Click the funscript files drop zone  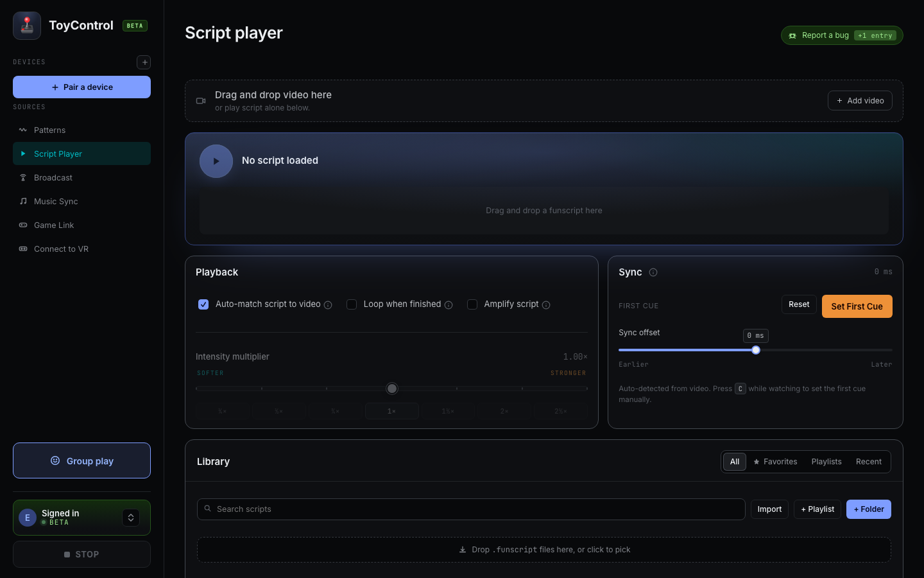544,550
